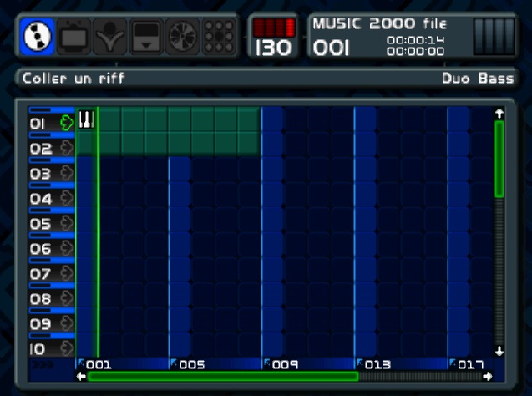Select track number 07 label
The image size is (532, 396).
pyautogui.click(x=41, y=274)
